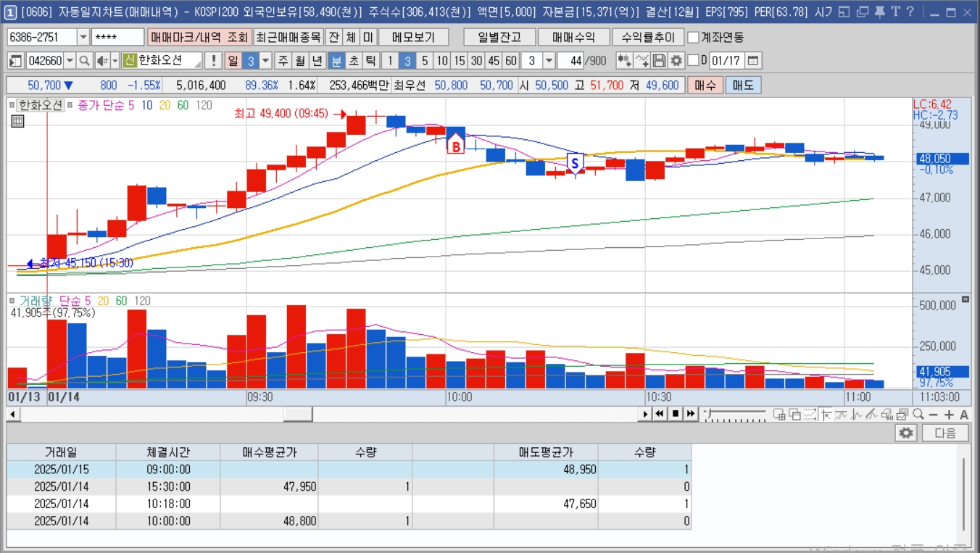
Task: Select the 월 monthly period toggle
Action: click(299, 61)
